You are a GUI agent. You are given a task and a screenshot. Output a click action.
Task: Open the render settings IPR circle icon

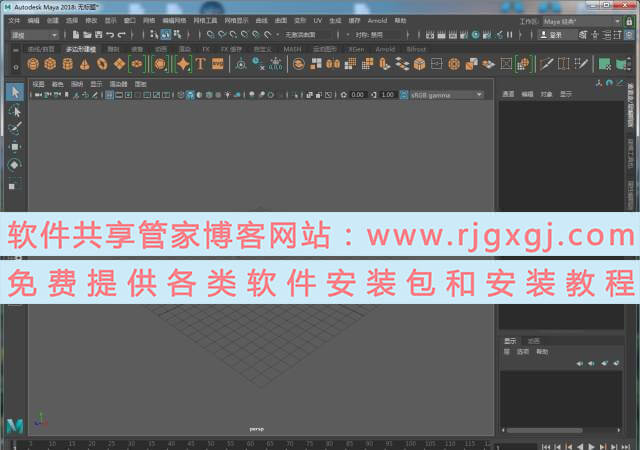tap(476, 35)
